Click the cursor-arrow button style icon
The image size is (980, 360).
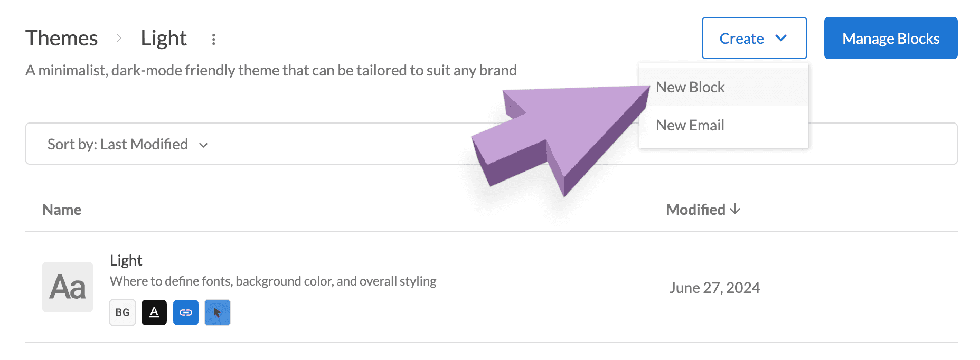(x=218, y=312)
